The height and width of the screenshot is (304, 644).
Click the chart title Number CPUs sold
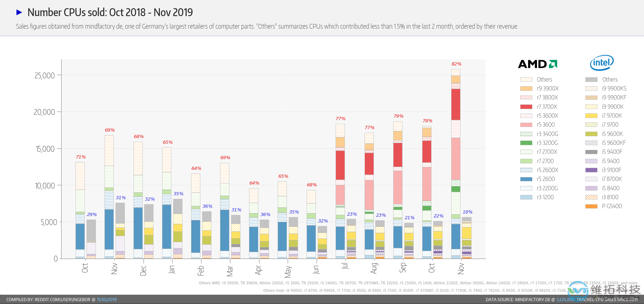point(110,13)
